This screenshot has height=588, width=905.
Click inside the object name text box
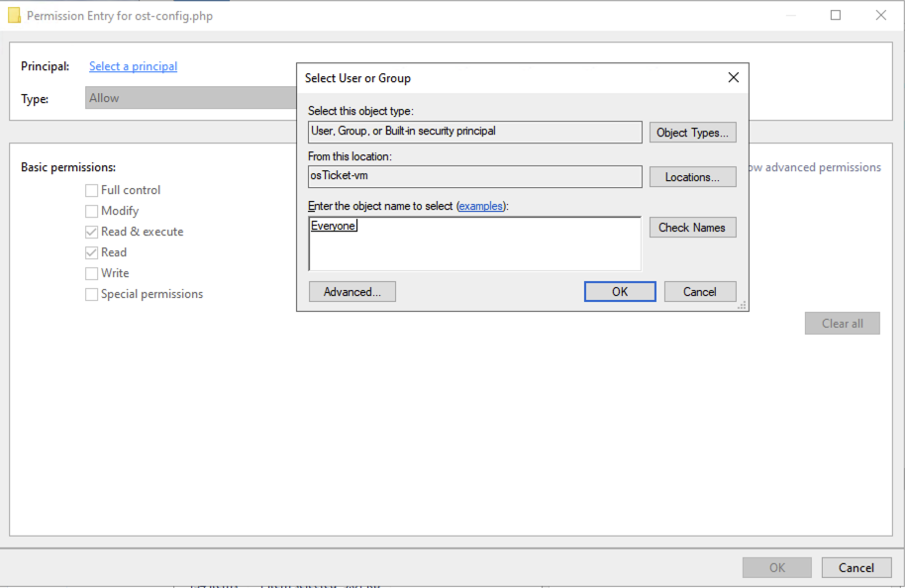tap(474, 244)
